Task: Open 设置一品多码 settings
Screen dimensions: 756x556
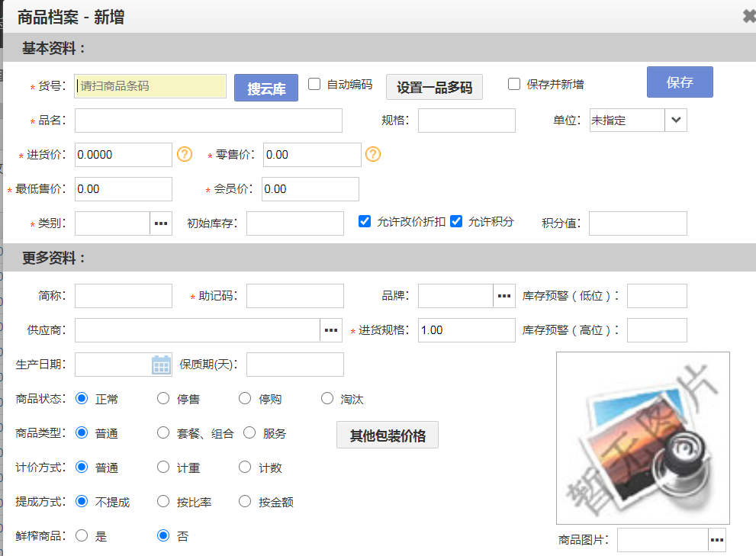Action: click(x=436, y=86)
